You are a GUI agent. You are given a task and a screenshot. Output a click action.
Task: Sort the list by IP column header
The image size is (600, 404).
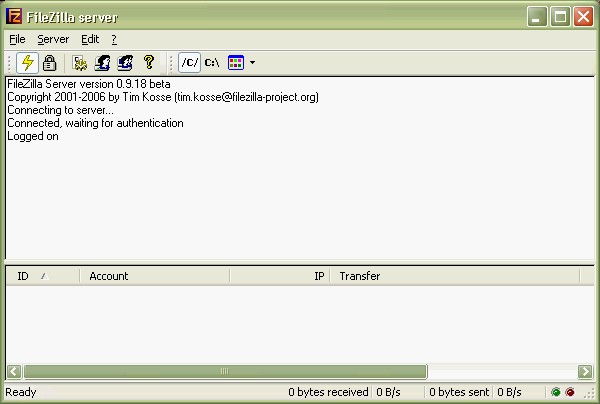pyautogui.click(x=280, y=276)
